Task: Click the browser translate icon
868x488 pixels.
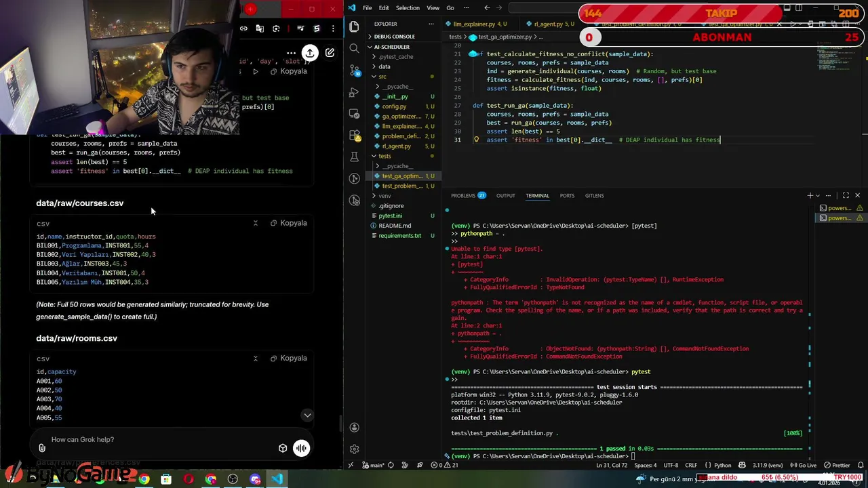Action: click(260, 28)
